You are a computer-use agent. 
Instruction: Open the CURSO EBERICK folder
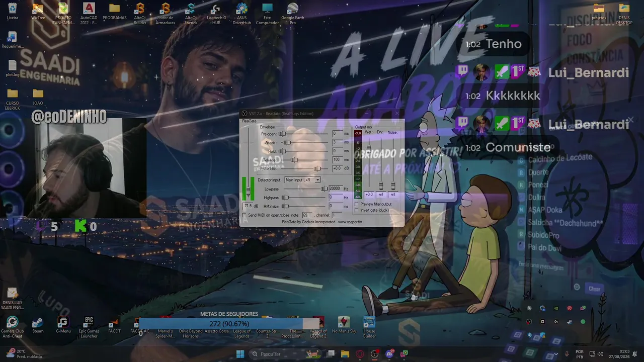13,99
